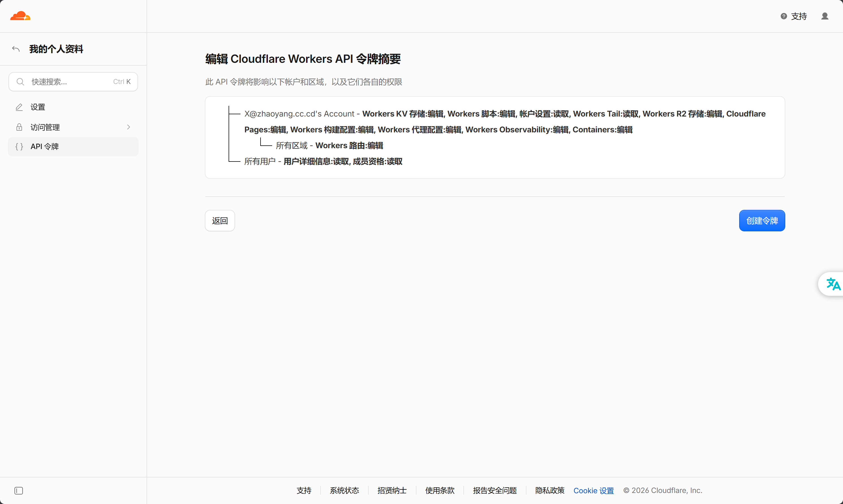843x504 pixels.
Task: Select API 令牌 in the sidebar
Action: [x=73, y=147]
